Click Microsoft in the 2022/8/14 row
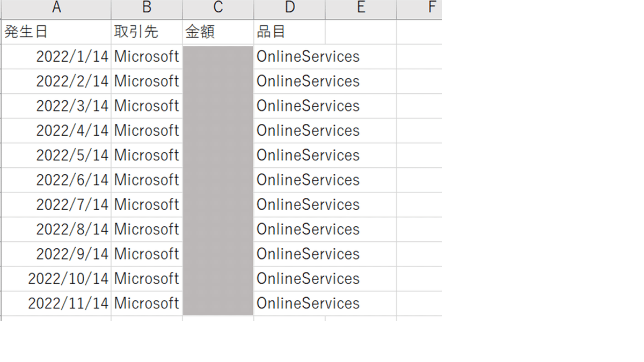The height and width of the screenshot is (362, 644). click(147, 230)
